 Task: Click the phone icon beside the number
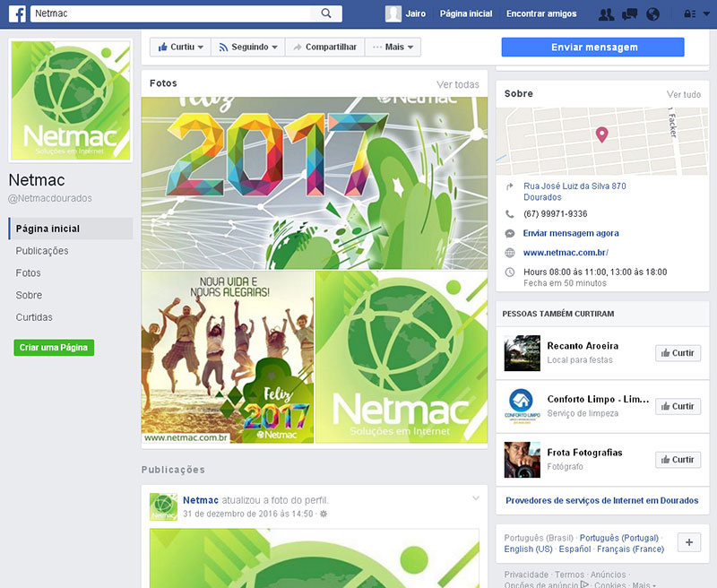click(x=510, y=213)
